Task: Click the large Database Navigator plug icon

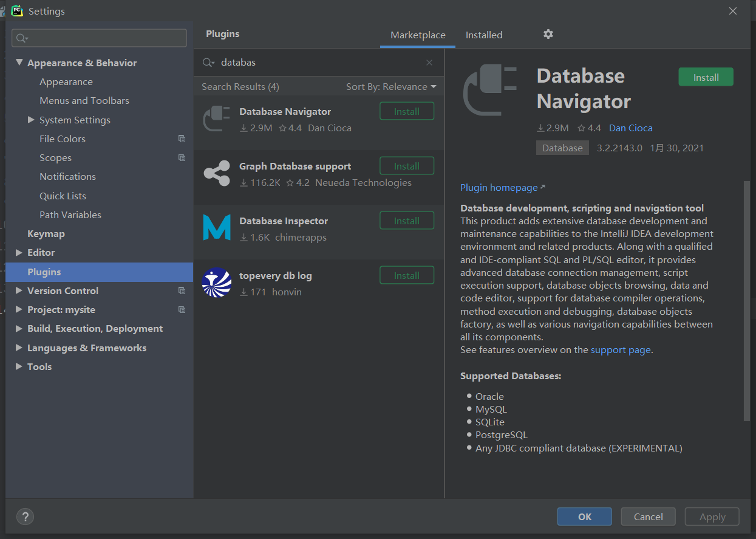Action: pos(490,90)
